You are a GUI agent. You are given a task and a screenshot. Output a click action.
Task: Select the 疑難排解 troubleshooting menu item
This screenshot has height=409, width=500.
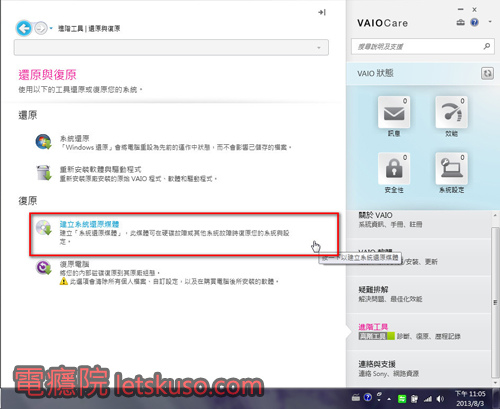coord(419,295)
